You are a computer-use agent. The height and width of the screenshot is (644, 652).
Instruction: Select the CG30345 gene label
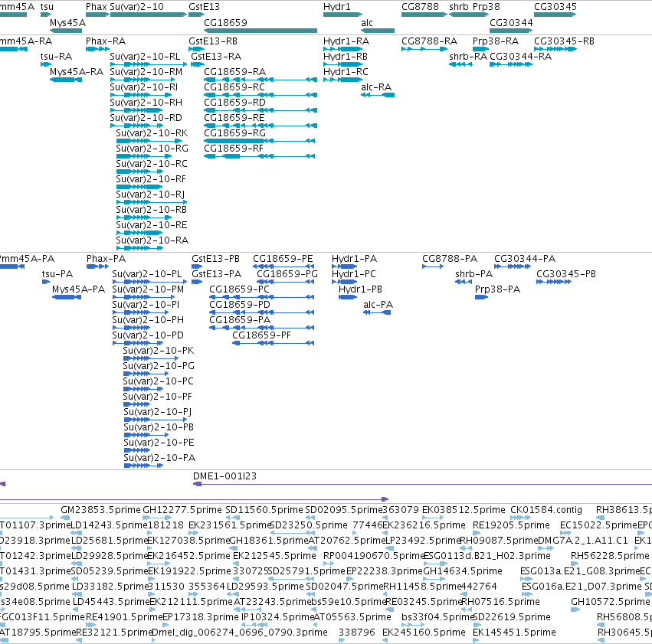pos(555,7)
